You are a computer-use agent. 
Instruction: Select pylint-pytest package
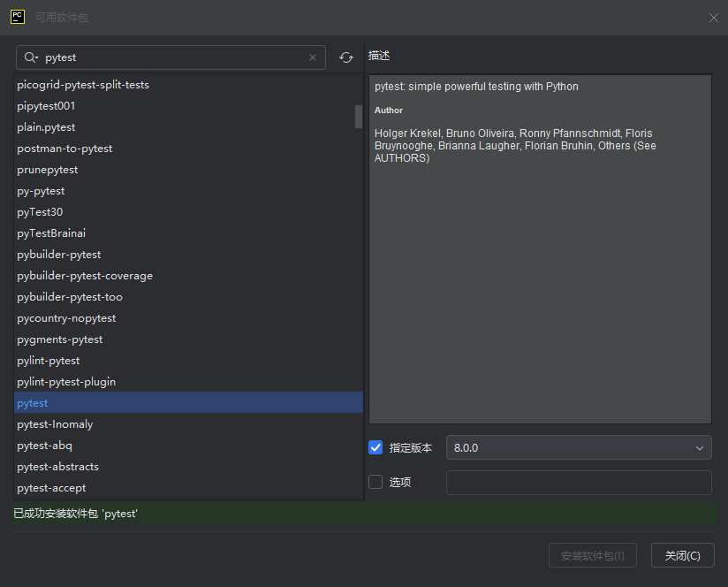188,361
